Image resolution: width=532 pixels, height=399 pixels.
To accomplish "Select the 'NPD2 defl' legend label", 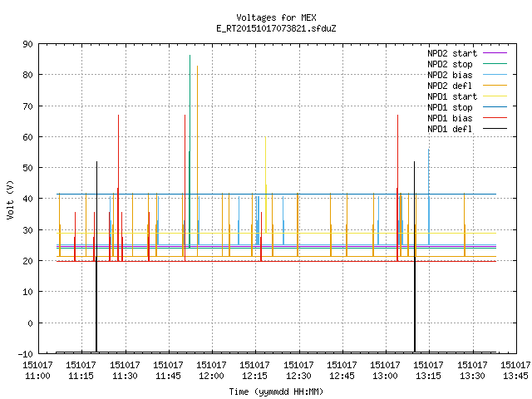I will [x=450, y=86].
